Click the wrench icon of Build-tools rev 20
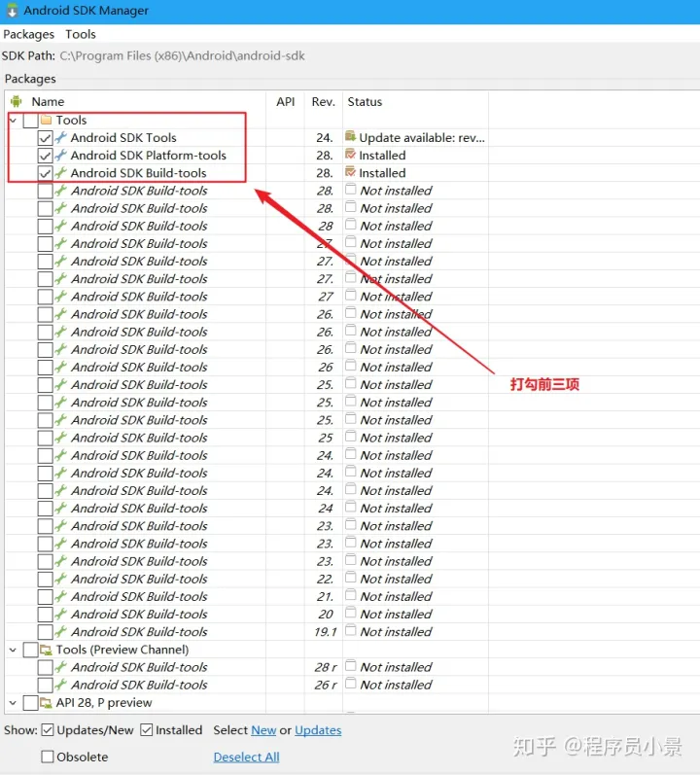This screenshot has width=700, height=775. click(60, 614)
